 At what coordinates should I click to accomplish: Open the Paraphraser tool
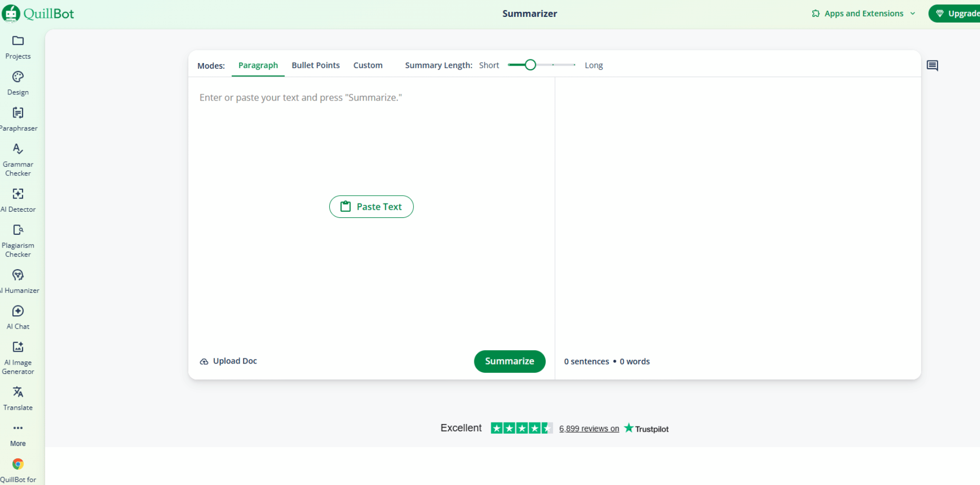18,119
